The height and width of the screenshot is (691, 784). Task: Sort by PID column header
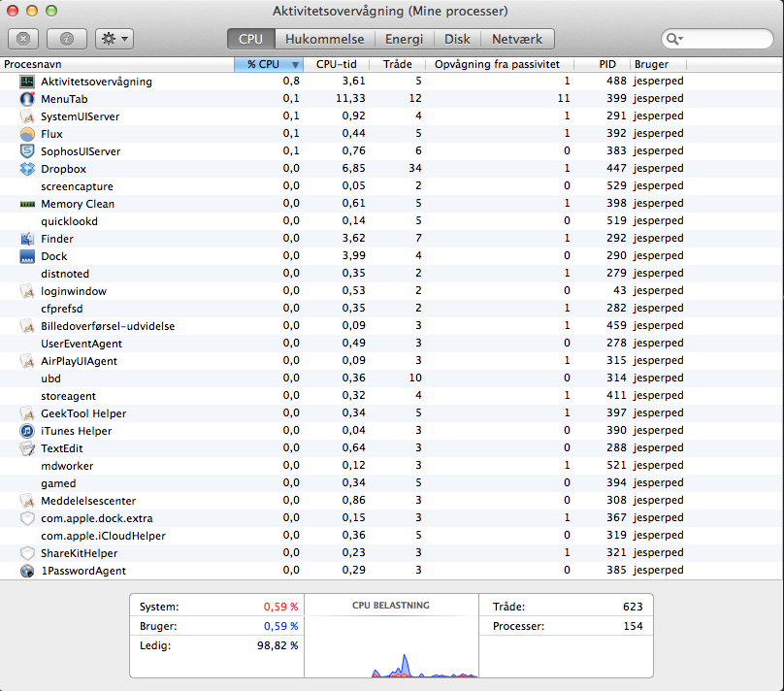pyautogui.click(x=602, y=64)
